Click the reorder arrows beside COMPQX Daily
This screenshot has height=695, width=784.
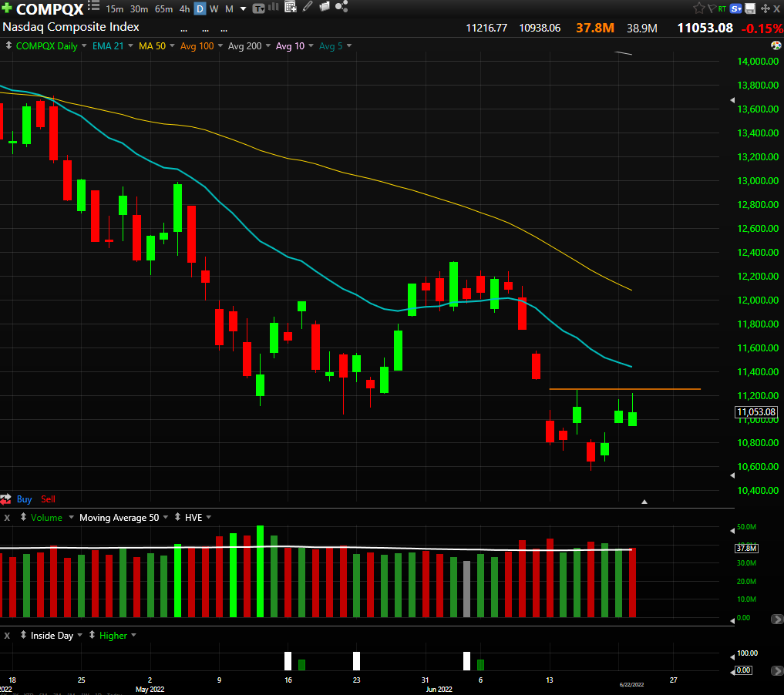coord(8,45)
